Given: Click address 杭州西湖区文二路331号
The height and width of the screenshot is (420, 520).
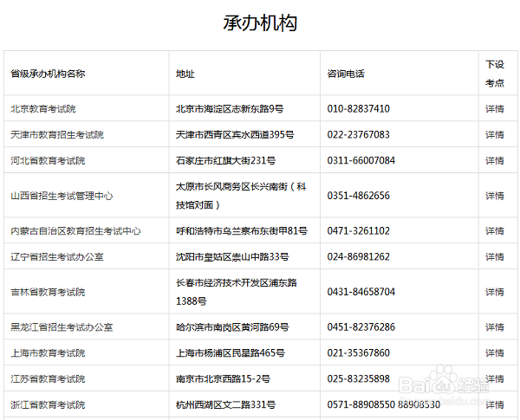Looking at the screenshot, I should 225,404.
